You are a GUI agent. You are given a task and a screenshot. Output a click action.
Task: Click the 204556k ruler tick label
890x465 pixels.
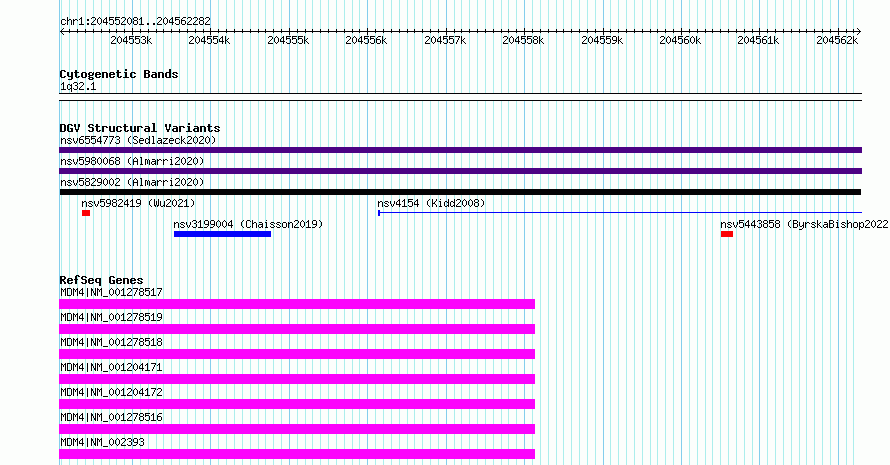point(367,40)
